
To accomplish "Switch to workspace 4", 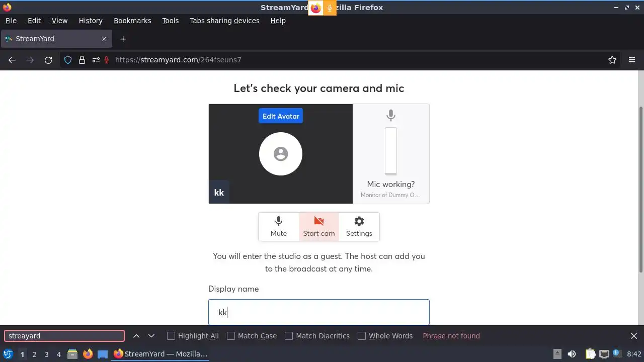I will pyautogui.click(x=58, y=354).
